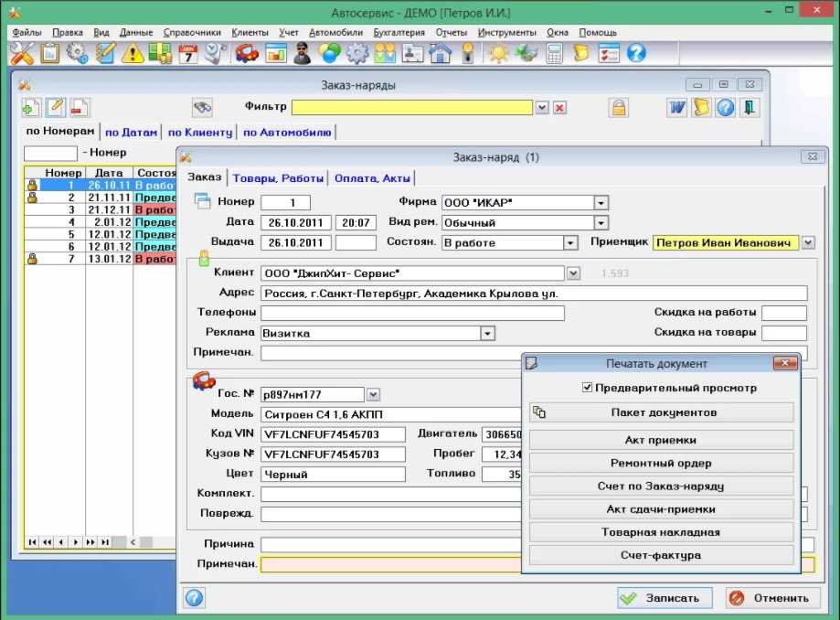The height and width of the screenshot is (620, 840).
Task: Toggle the Предварительный просмотр checkbox
Action: coord(588,388)
